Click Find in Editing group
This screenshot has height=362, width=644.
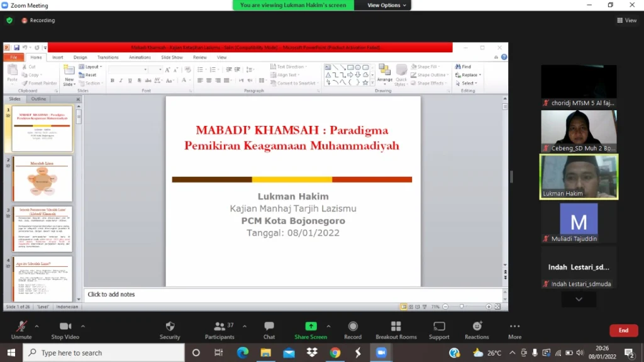tap(463, 67)
